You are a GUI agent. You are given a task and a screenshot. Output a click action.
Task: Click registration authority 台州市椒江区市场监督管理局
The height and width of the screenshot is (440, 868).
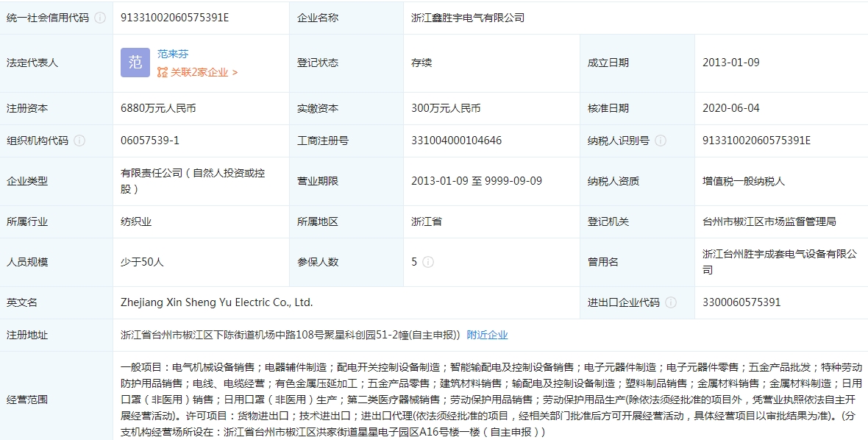769,221
